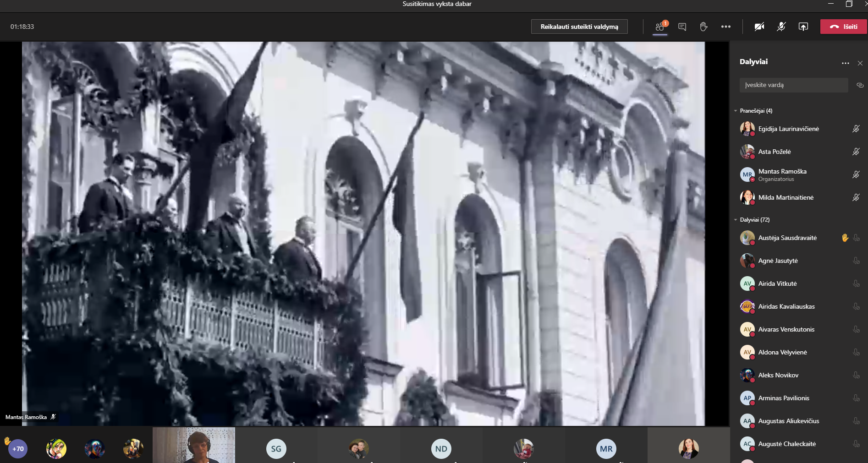The width and height of the screenshot is (868, 463).
Task: Open the share content tray
Action: coord(803,27)
